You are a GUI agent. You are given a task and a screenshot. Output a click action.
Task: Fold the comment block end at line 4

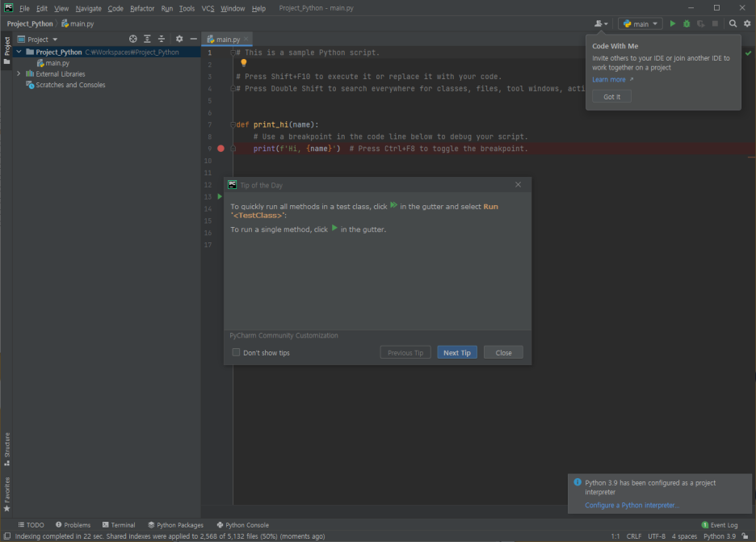click(233, 89)
